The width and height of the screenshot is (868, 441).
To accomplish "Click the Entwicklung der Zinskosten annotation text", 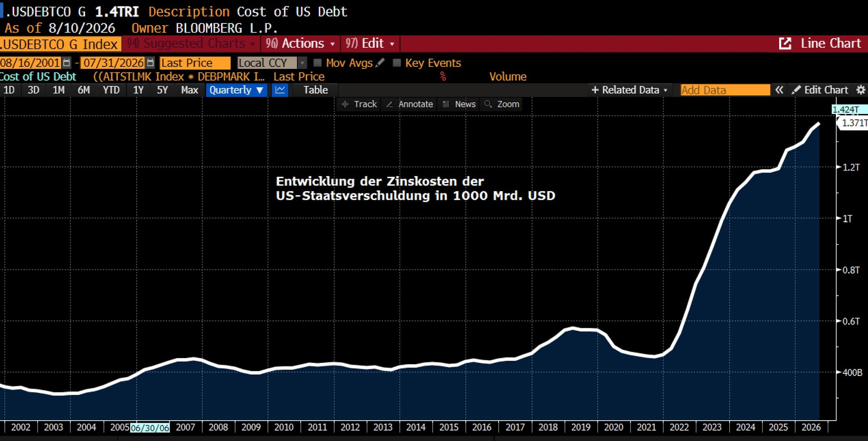I will pos(415,188).
